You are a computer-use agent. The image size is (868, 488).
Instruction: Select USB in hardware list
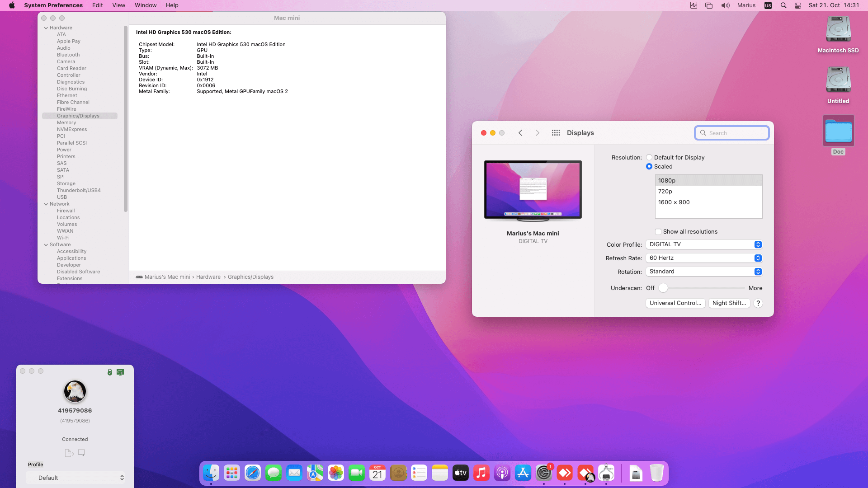62,197
